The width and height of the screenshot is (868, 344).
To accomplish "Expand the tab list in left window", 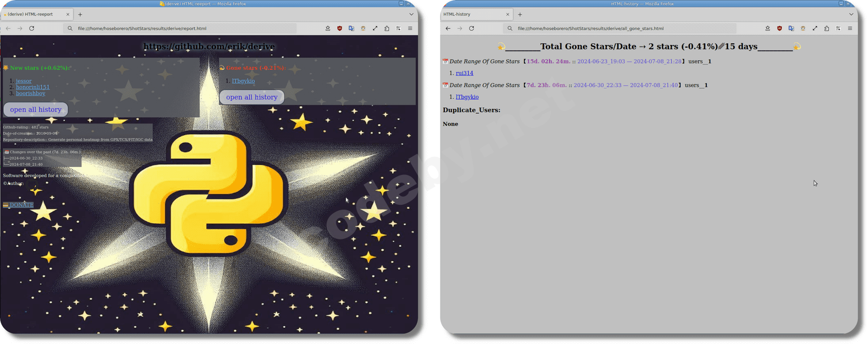I will coord(411,14).
